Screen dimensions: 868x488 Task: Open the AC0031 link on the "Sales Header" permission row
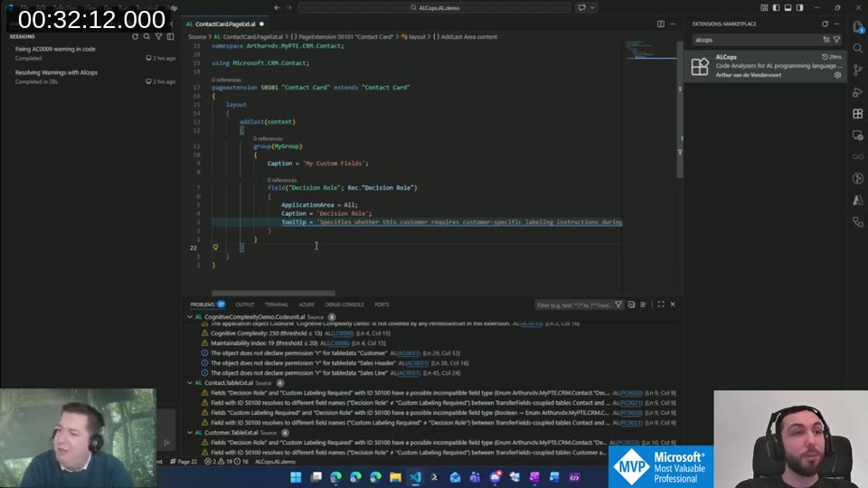pyautogui.click(x=418, y=363)
